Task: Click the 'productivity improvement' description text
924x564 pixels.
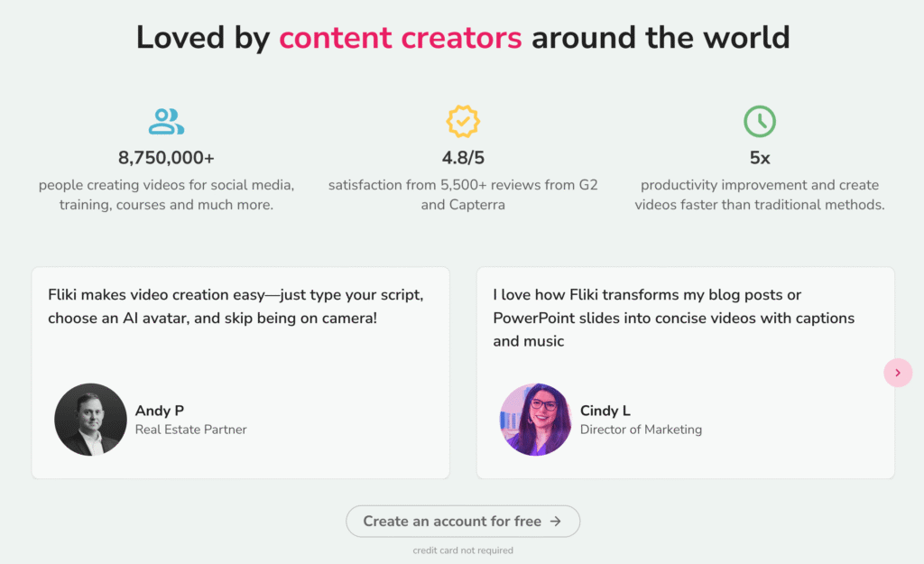Action: [x=760, y=195]
